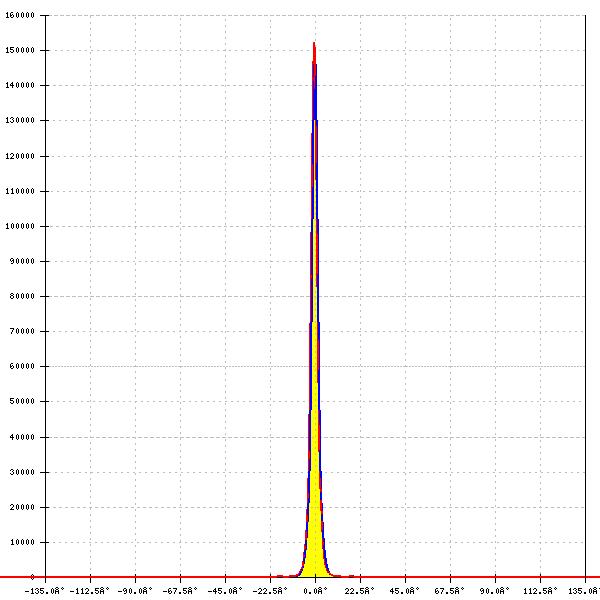Click the x-axis label "22.5Â°"
Viewport: 600px width, 600px height.
[x=360, y=591]
